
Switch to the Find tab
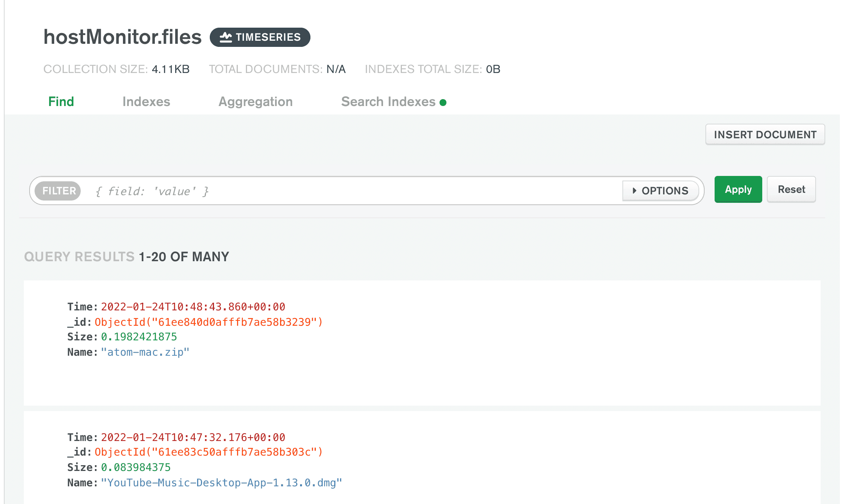(61, 102)
